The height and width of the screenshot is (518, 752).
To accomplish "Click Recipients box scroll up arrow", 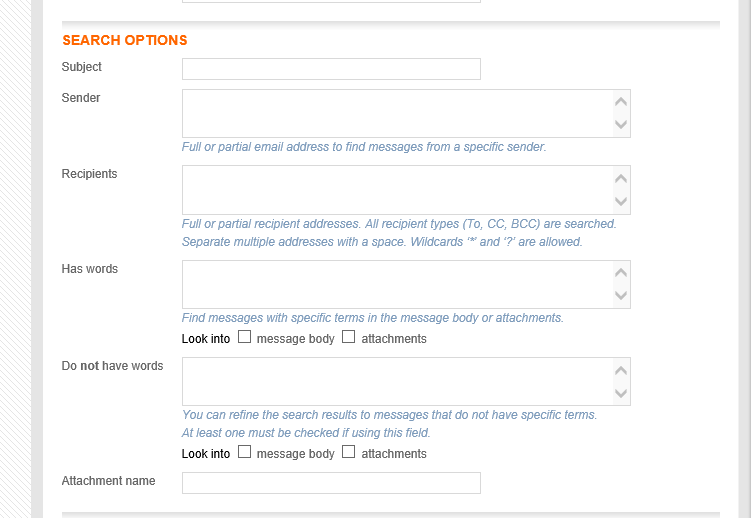I will (621, 178).
